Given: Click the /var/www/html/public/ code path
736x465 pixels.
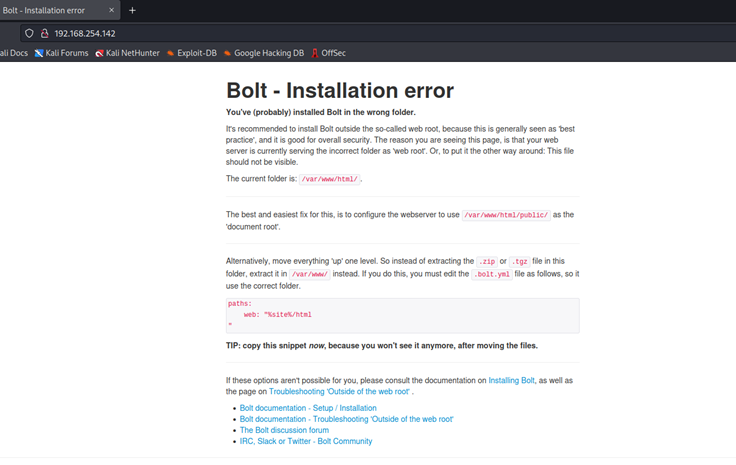Looking at the screenshot, I should pyautogui.click(x=506, y=215).
